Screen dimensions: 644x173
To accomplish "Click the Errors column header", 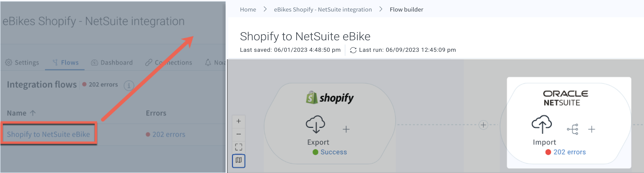I will click(156, 113).
